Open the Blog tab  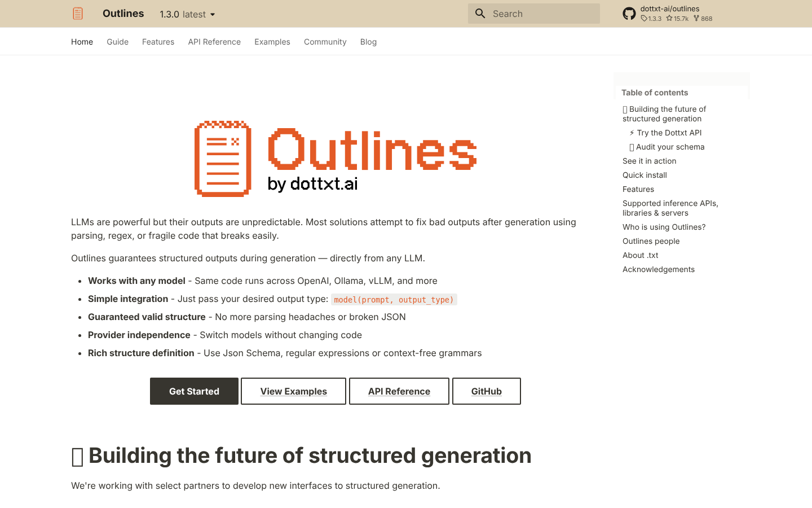(x=368, y=42)
